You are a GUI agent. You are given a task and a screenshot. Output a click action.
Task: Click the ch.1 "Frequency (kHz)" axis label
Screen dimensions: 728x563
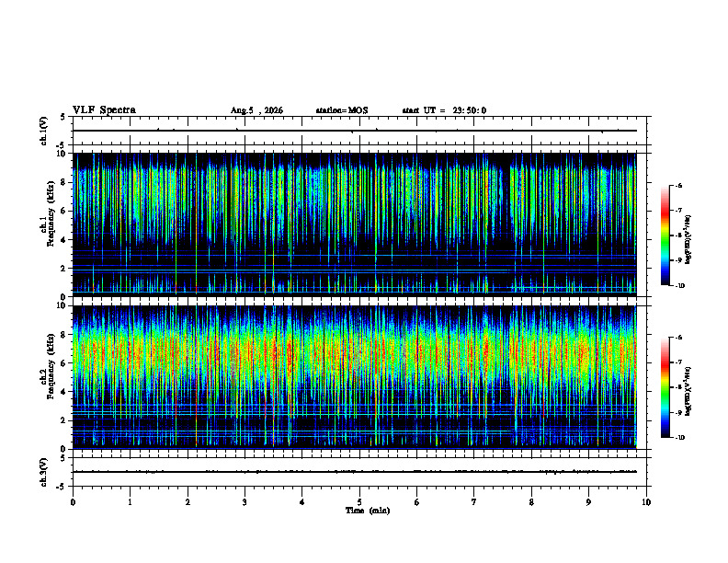click(51, 213)
